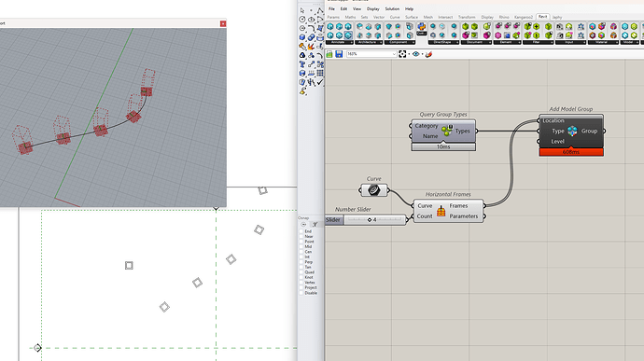Click the Horizontal Frames component icon

point(441,211)
